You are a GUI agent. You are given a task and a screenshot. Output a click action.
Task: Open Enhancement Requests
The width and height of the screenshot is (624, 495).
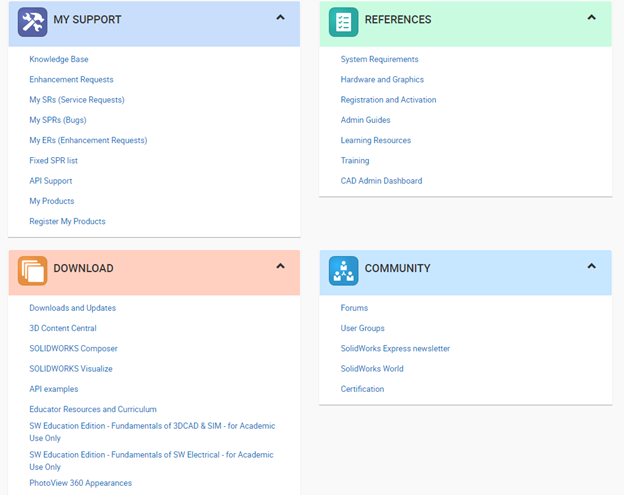coord(71,80)
